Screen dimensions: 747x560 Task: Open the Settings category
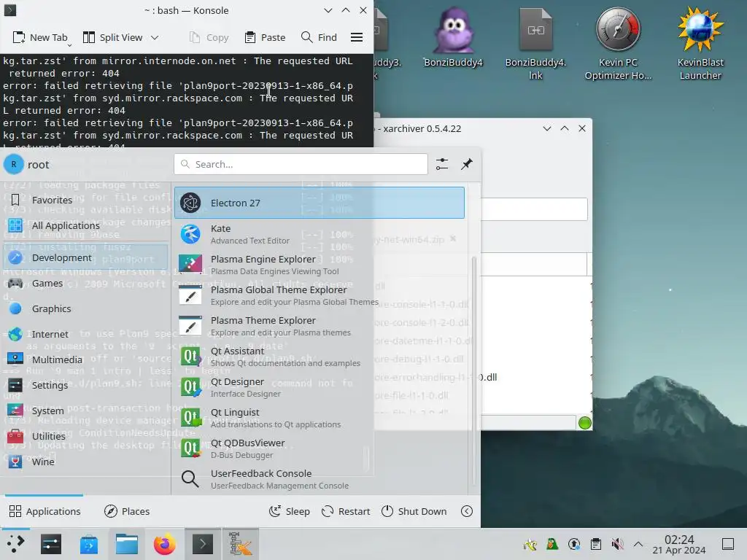click(85, 385)
